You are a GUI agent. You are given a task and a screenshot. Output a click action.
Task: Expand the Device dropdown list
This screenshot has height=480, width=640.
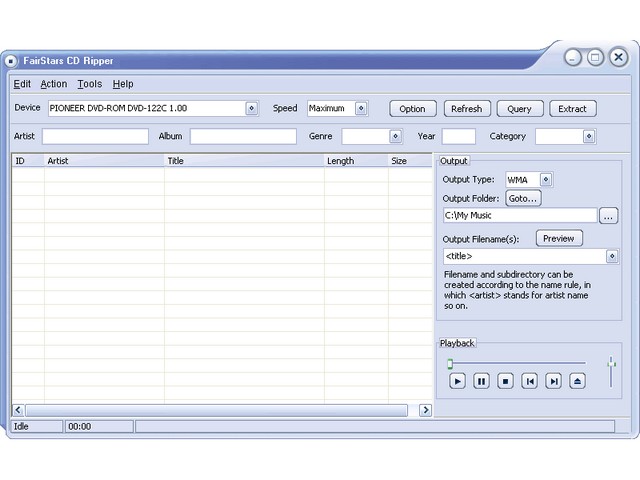coord(251,108)
